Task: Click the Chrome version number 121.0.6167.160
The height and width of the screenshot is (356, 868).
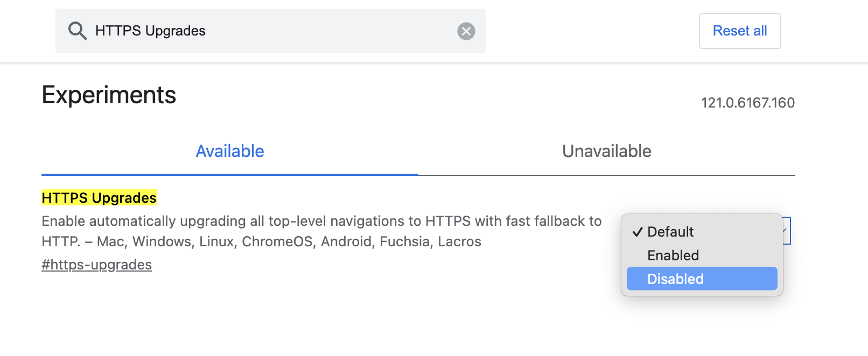Action: (748, 103)
